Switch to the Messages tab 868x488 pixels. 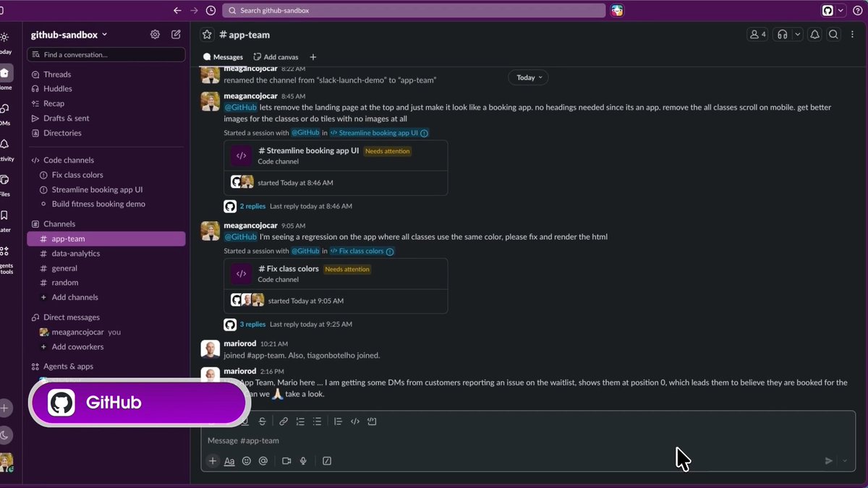point(223,57)
